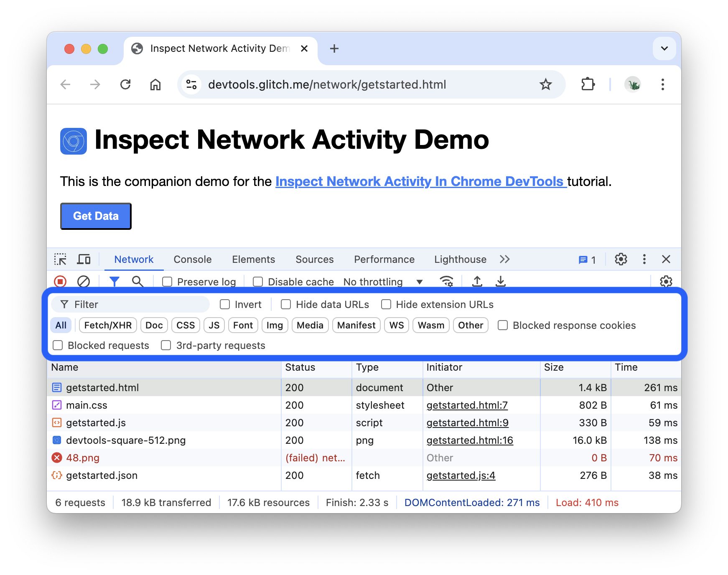
Task: Switch to the Console tab
Action: (192, 259)
